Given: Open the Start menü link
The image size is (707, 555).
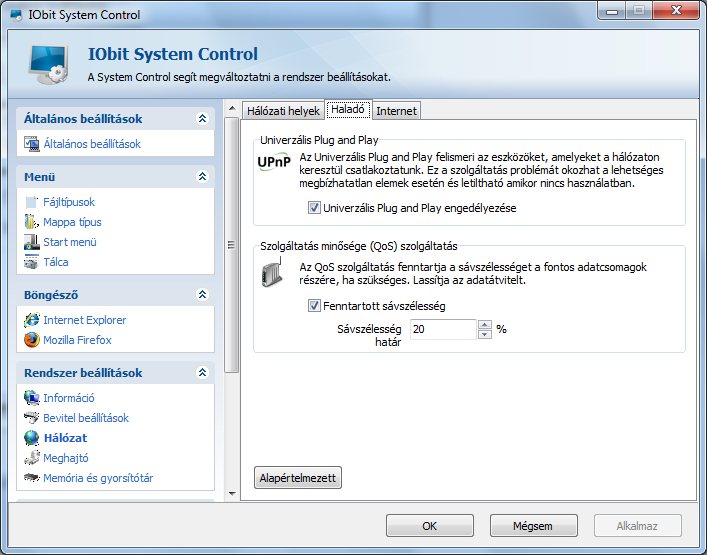Looking at the screenshot, I should coord(70,242).
